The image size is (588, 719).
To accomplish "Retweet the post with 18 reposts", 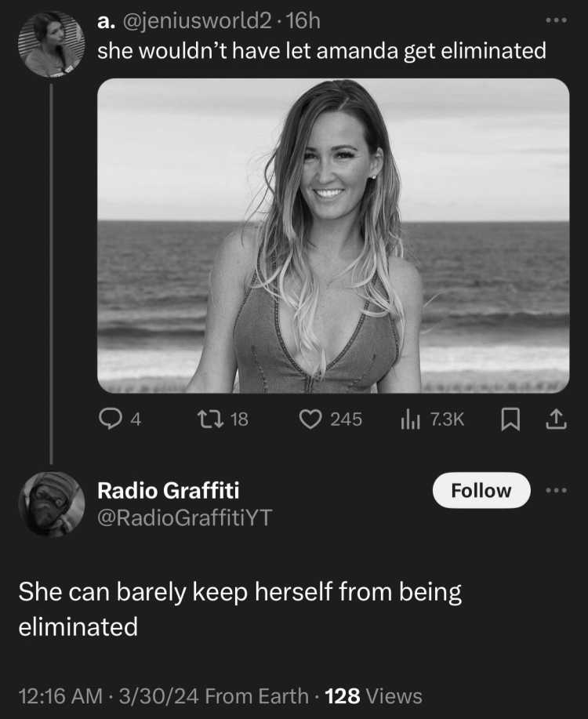I will point(210,419).
